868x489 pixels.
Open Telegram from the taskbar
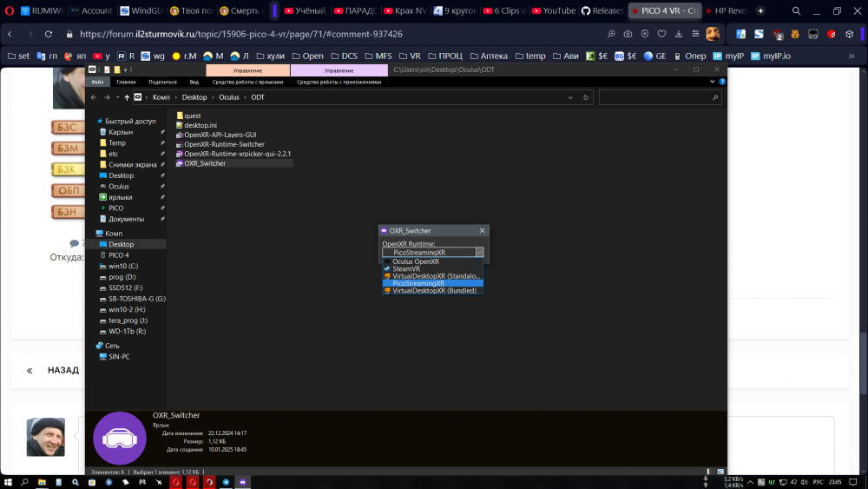227,481
